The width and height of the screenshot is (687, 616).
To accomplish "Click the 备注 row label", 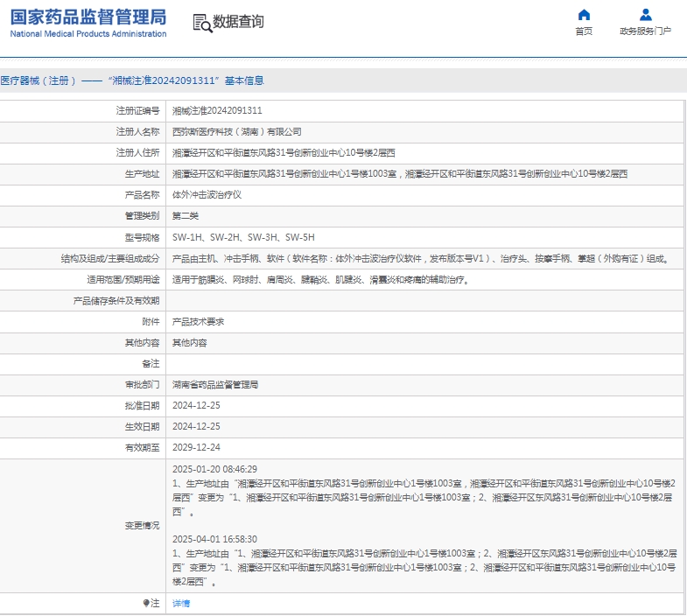I will [x=151, y=364].
